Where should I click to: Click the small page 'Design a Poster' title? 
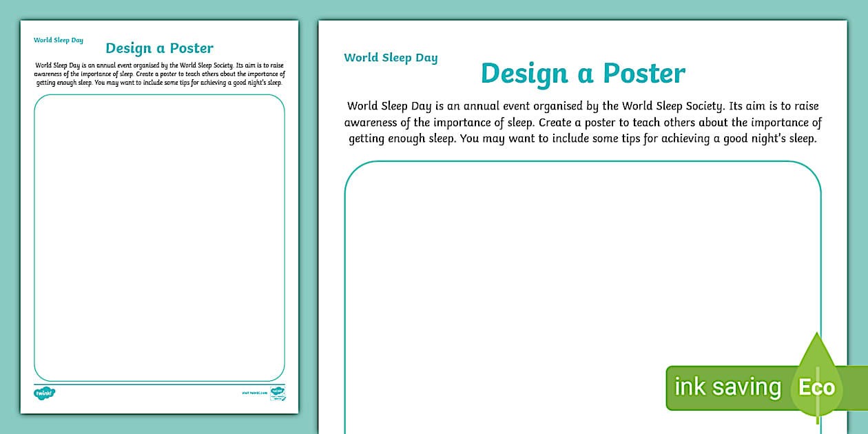coord(159,48)
